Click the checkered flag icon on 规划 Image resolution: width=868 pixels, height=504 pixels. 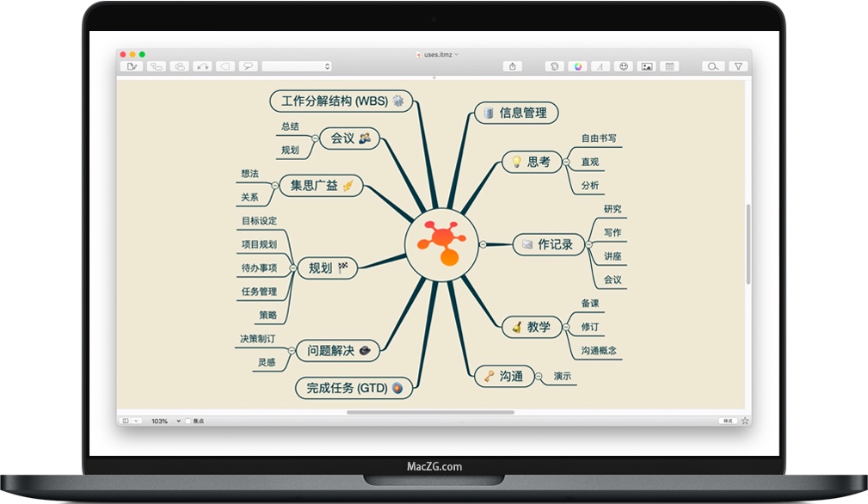[342, 267]
